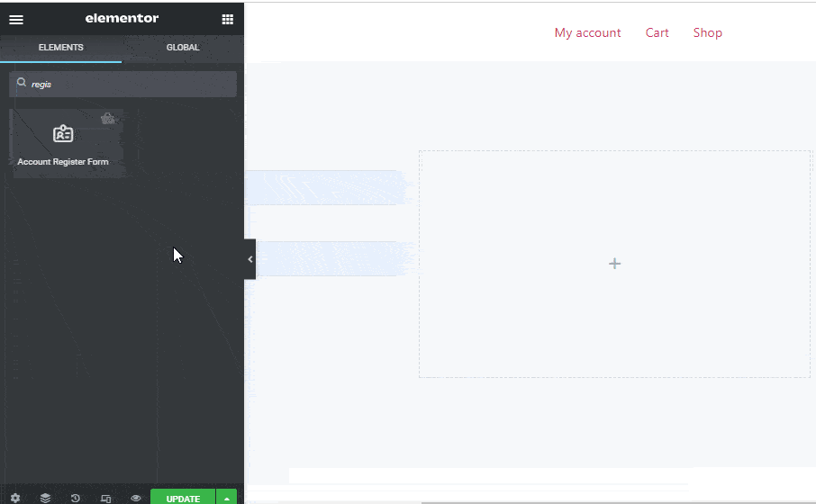Collapse the Elementor side panel

249,259
